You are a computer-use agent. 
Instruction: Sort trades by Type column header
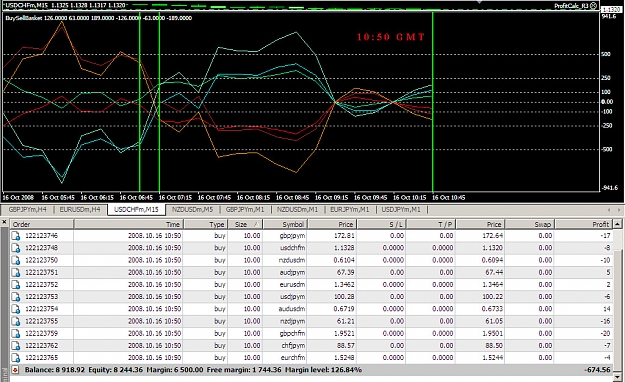pos(206,224)
